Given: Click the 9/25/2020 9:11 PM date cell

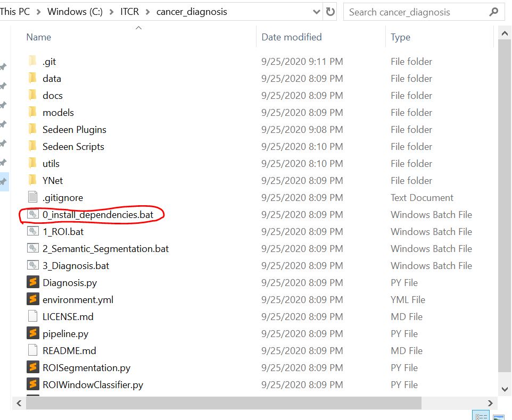Looking at the screenshot, I should (x=302, y=61).
